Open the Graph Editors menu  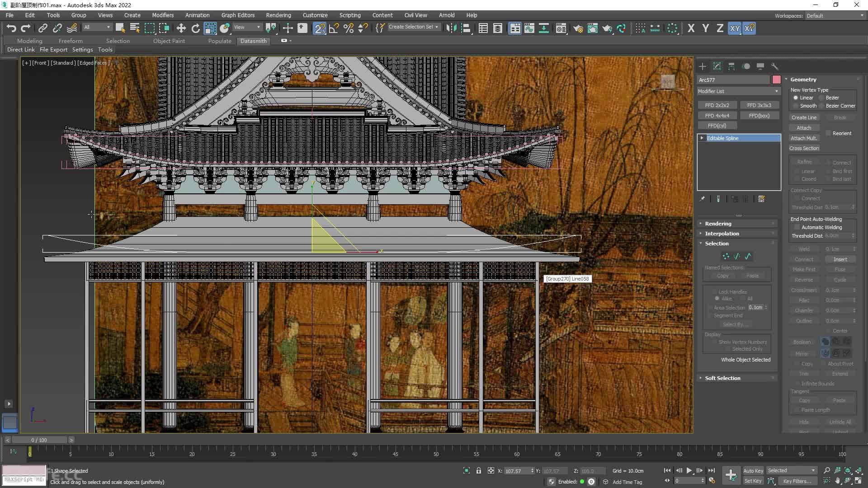[238, 15]
